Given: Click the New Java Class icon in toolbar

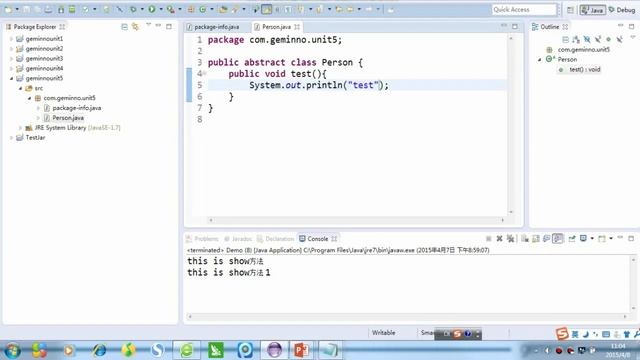Looking at the screenshot, I should point(202,9).
